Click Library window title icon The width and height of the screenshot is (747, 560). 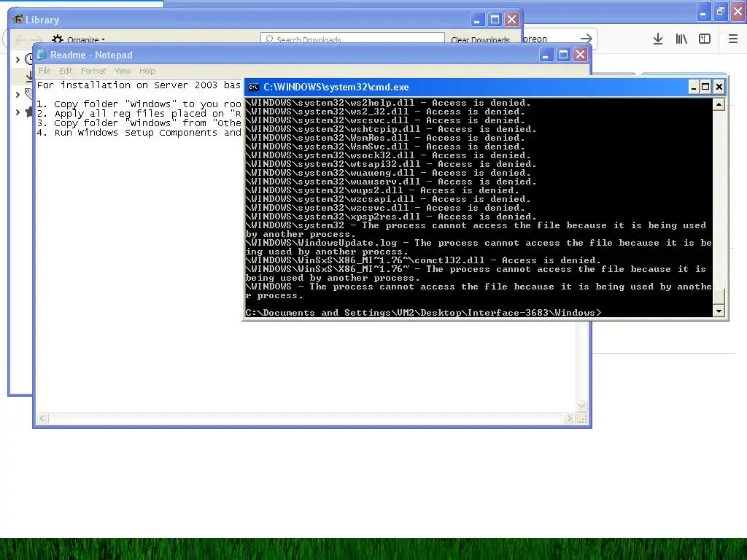pyautogui.click(x=18, y=19)
